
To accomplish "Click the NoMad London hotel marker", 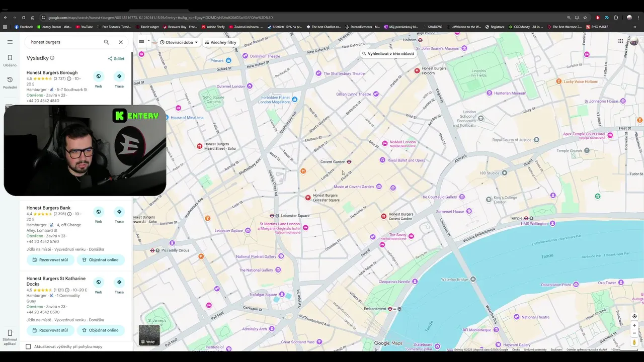I will (385, 143).
